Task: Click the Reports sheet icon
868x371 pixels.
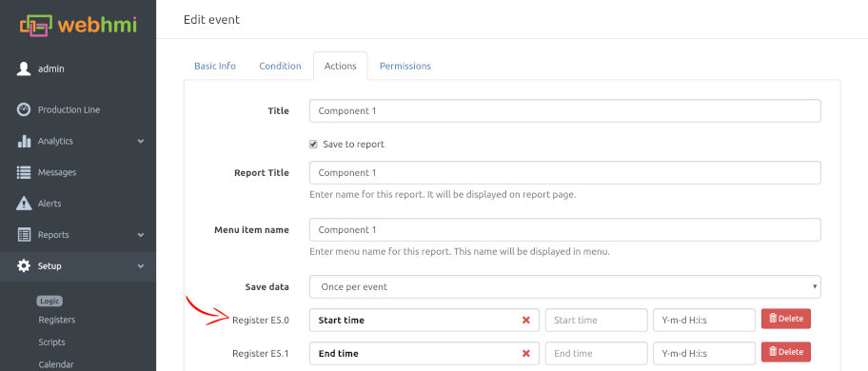Action: tap(24, 234)
